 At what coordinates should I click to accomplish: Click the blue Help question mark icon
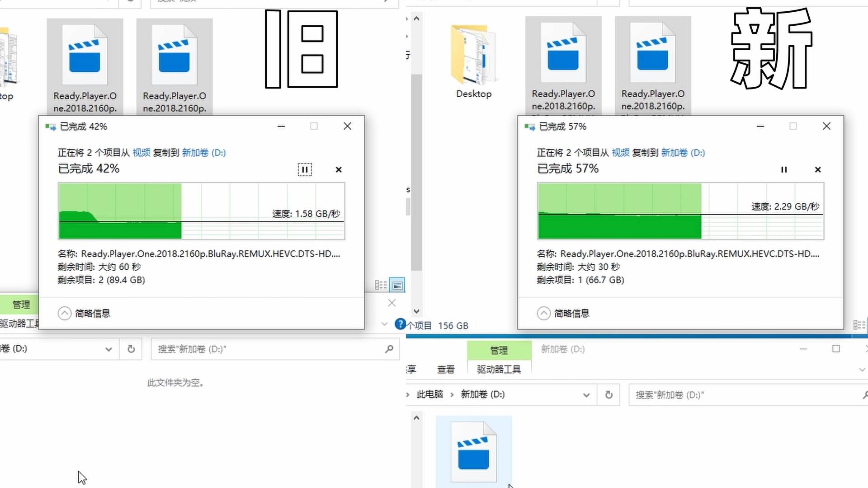[x=401, y=324]
